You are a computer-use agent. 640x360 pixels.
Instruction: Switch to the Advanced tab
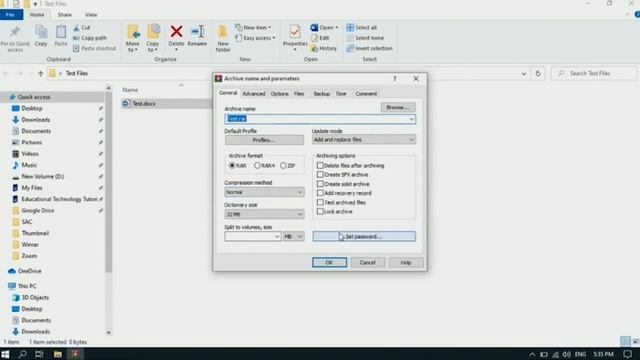[x=254, y=94]
